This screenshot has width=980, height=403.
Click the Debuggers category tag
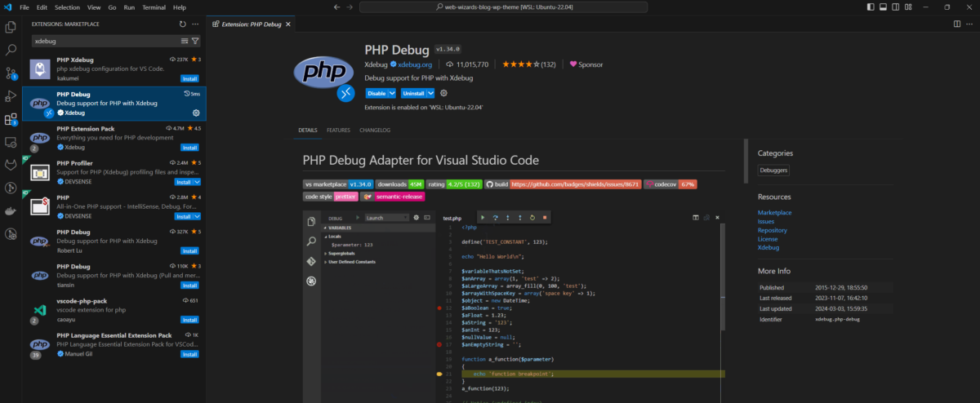pos(773,170)
